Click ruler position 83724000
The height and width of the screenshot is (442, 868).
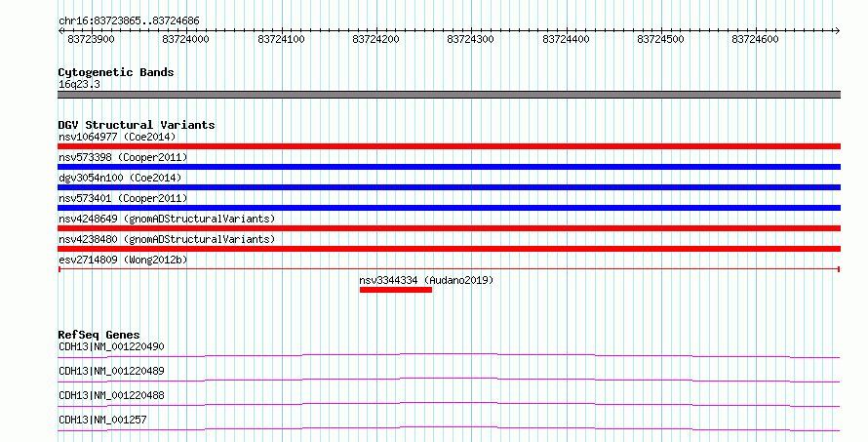tap(185, 39)
